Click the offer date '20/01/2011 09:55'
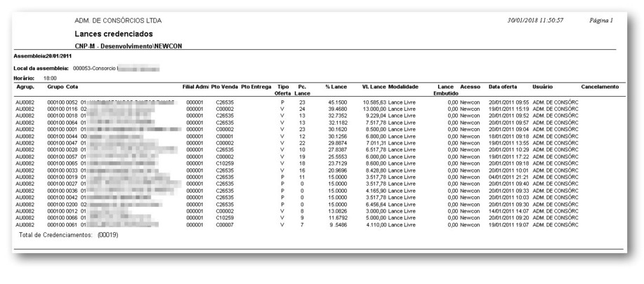 [508, 102]
